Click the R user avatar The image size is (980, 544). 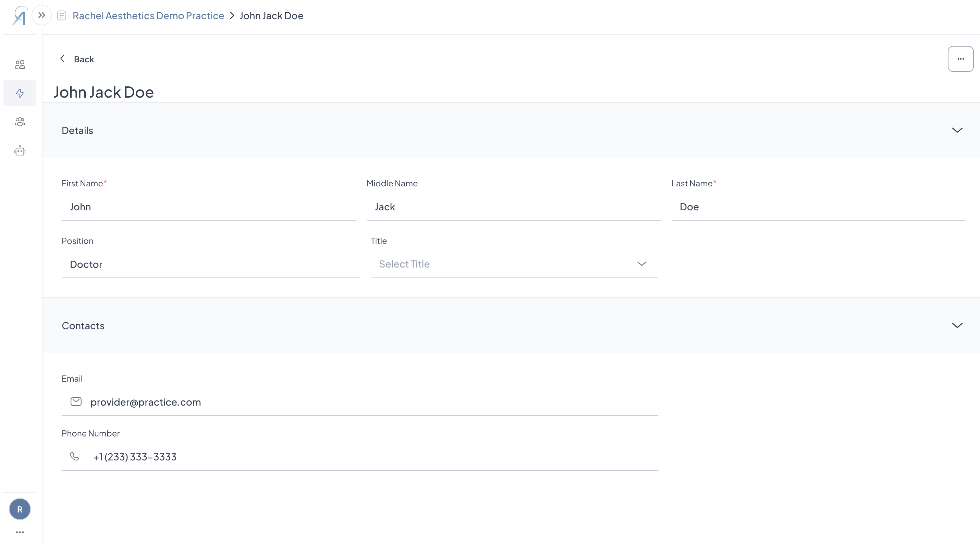click(x=20, y=509)
